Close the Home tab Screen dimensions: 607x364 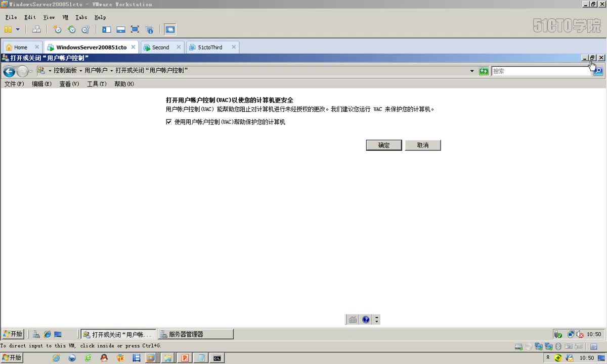click(x=37, y=47)
